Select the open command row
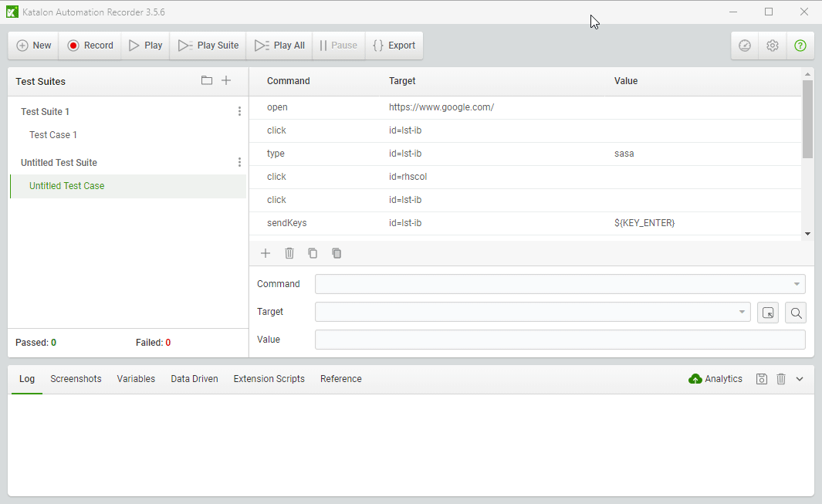822x504 pixels. 525,107
